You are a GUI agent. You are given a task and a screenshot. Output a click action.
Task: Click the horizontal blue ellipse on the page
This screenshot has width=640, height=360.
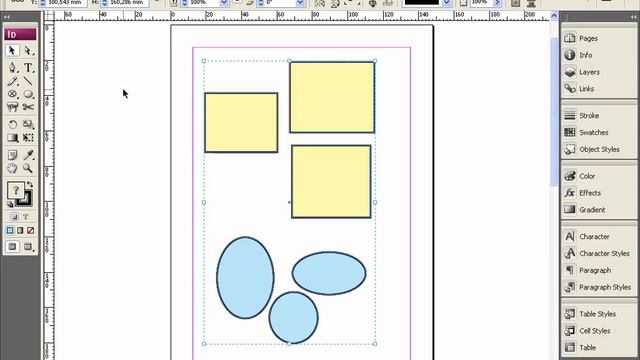click(329, 273)
